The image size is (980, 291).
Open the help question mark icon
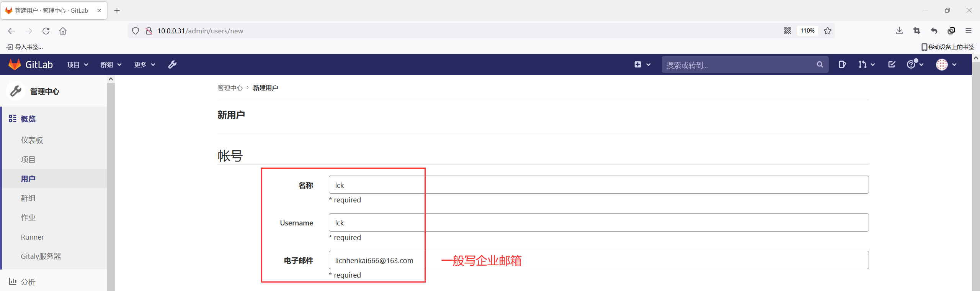coord(911,64)
